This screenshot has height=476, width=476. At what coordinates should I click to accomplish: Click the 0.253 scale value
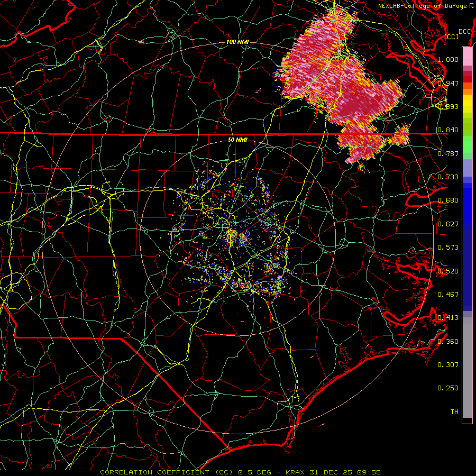coord(448,388)
